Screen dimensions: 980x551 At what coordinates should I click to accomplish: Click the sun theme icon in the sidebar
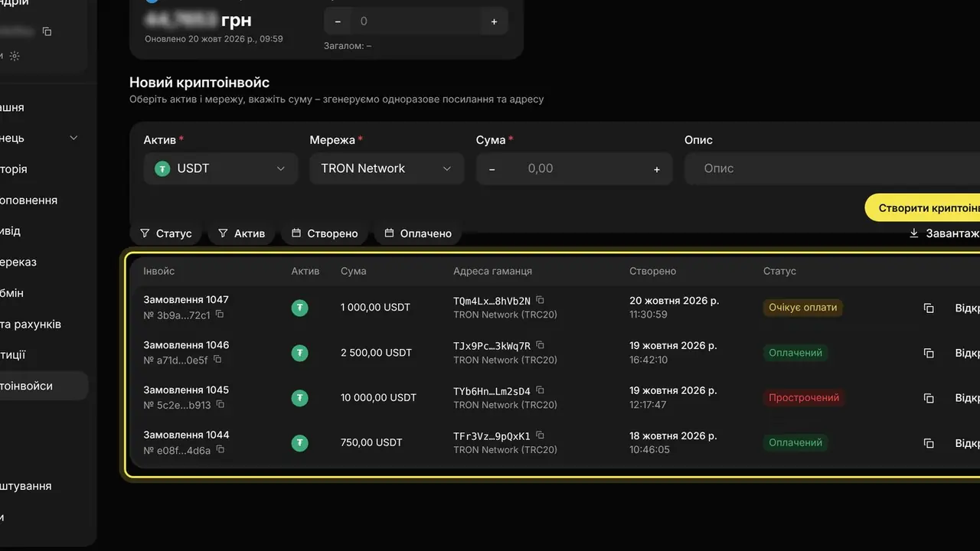click(15, 56)
